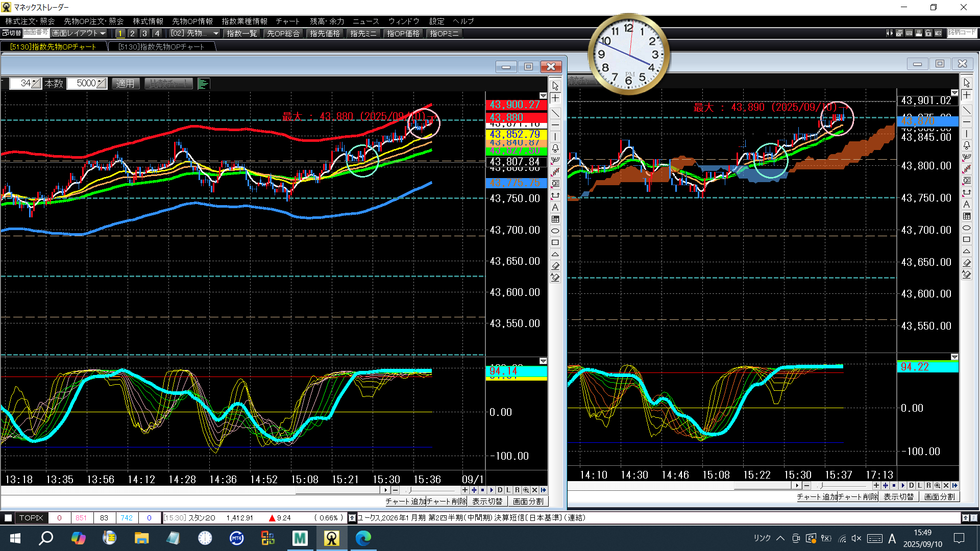Screen dimensions: 980x551
Task: Choose the text annotation (A) tool in left chart
Action: tap(555, 208)
